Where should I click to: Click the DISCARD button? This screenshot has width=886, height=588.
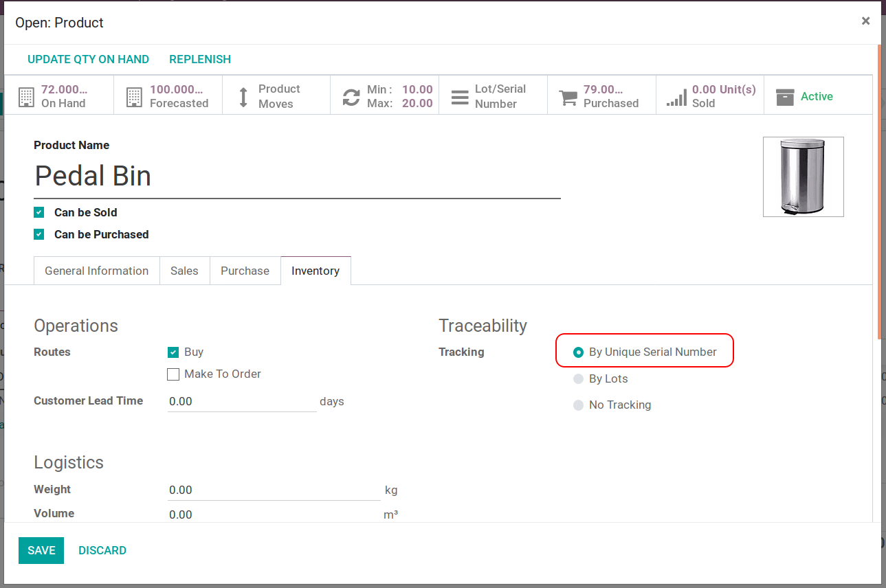[x=102, y=550]
